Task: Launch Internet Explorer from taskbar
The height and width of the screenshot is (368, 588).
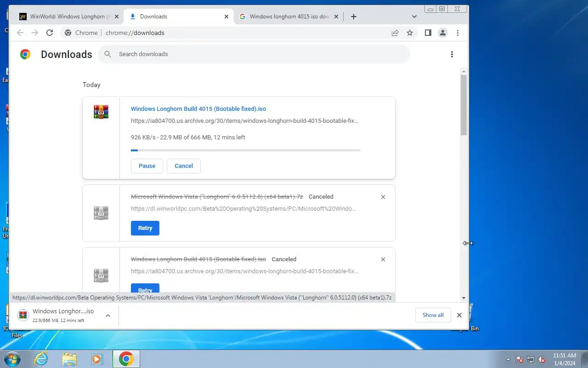Action: pyautogui.click(x=41, y=359)
